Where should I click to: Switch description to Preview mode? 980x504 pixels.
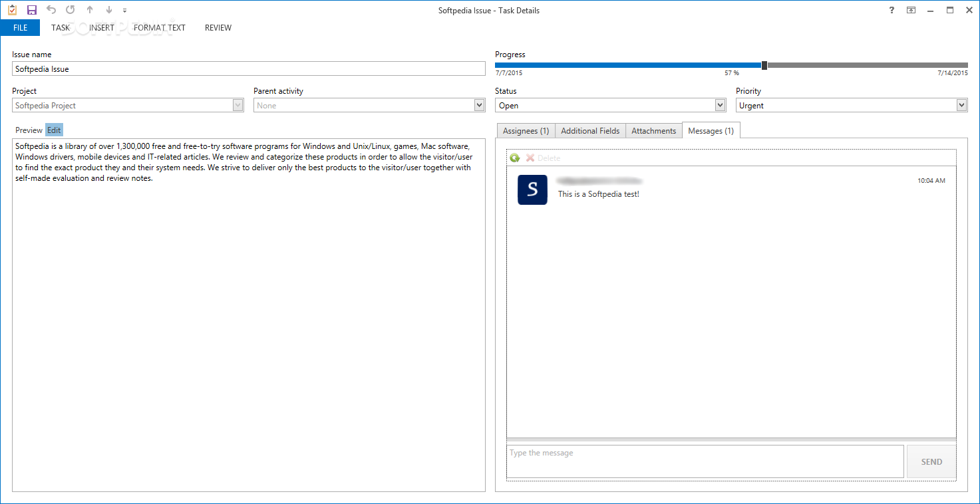[29, 130]
